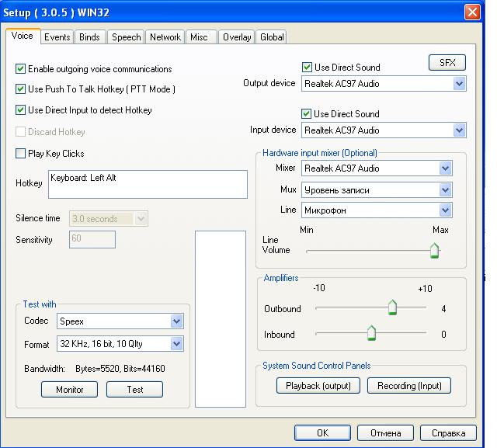Open Playback (output) control panel
The width and height of the screenshot is (497, 448).
pyautogui.click(x=318, y=386)
